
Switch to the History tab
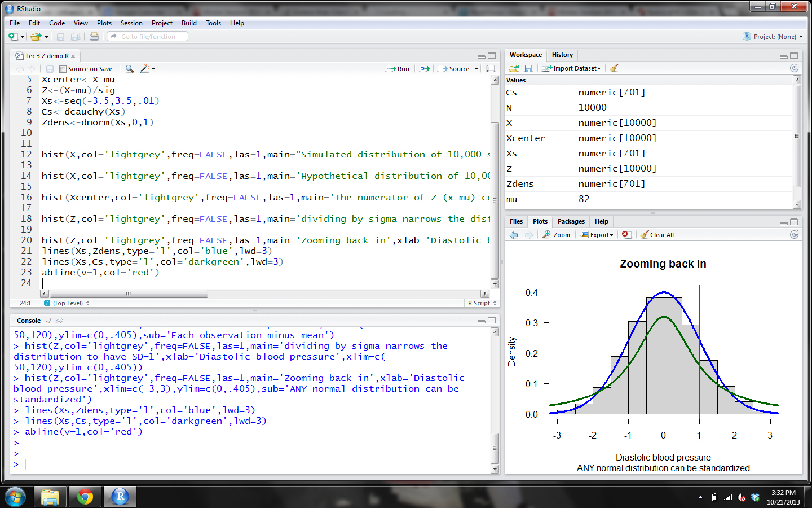[x=562, y=55]
